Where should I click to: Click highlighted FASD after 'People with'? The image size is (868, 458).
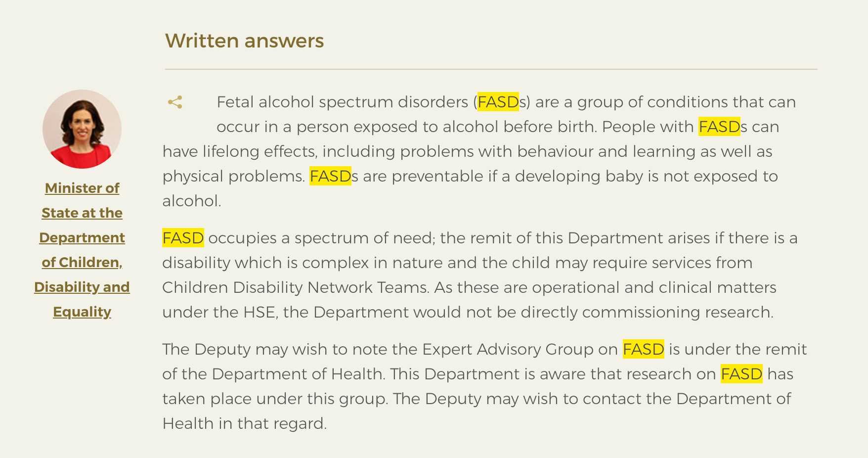point(719,127)
